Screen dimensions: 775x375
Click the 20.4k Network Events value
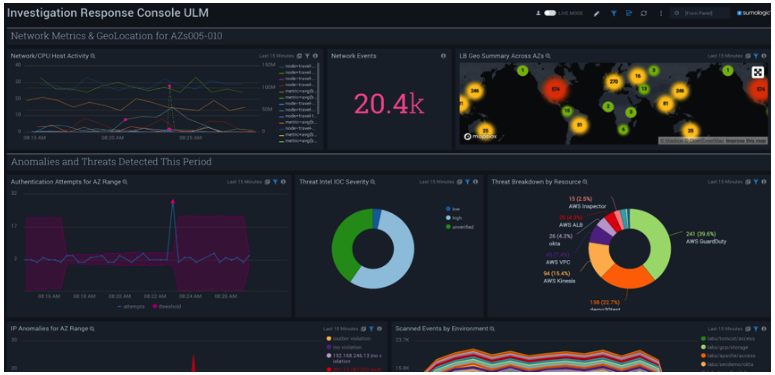(x=389, y=104)
